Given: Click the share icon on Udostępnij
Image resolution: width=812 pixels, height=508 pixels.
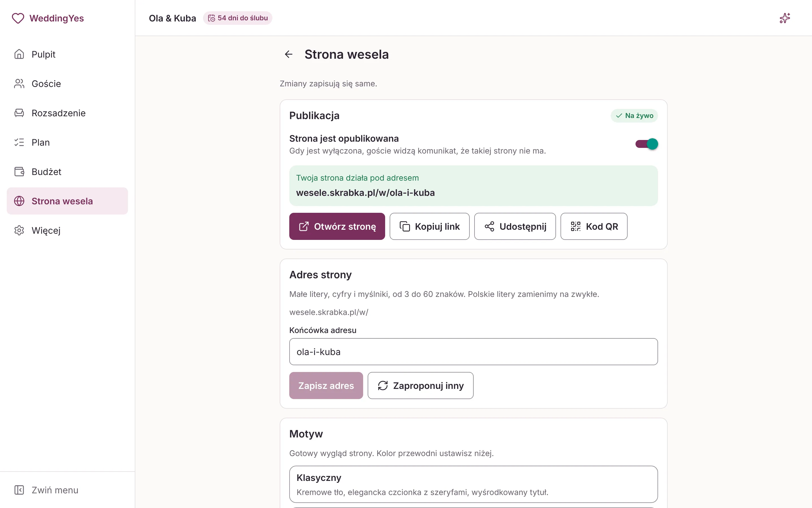Looking at the screenshot, I should 489,226.
